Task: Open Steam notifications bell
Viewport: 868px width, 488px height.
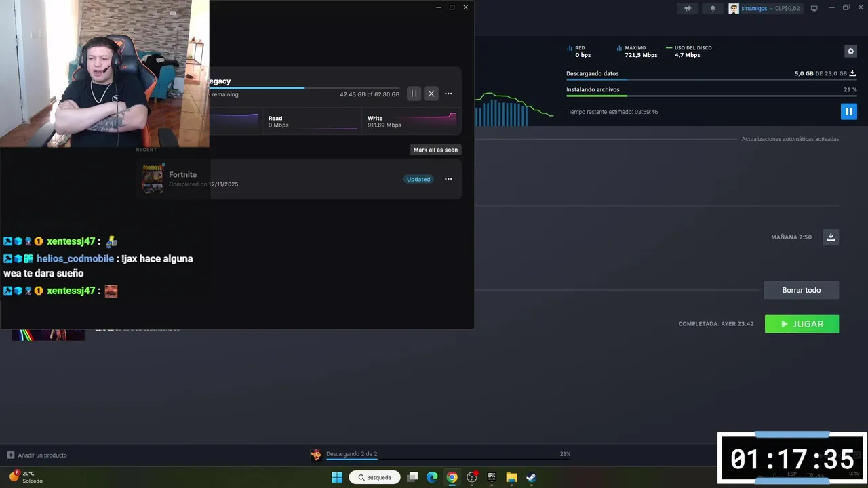Action: click(713, 8)
